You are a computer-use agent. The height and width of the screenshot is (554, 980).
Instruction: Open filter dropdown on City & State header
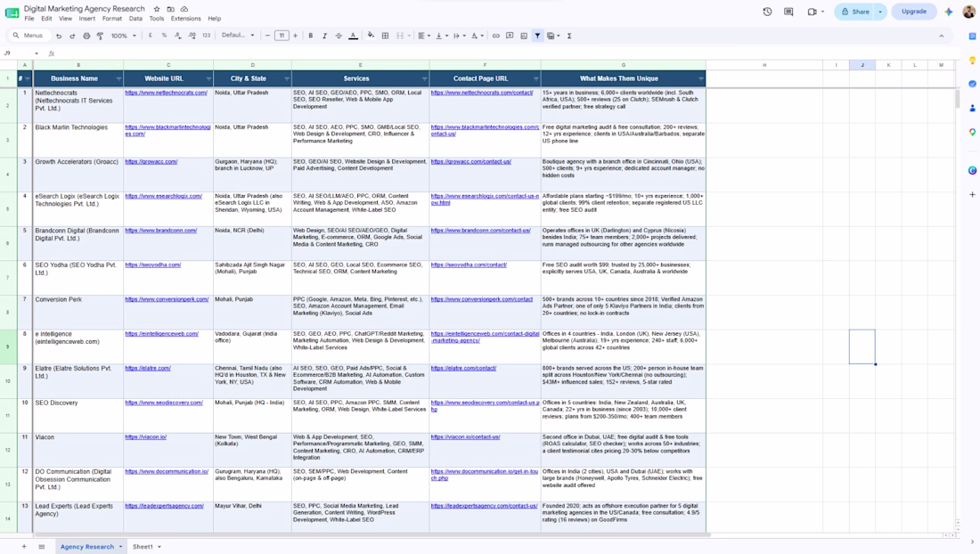(287, 78)
